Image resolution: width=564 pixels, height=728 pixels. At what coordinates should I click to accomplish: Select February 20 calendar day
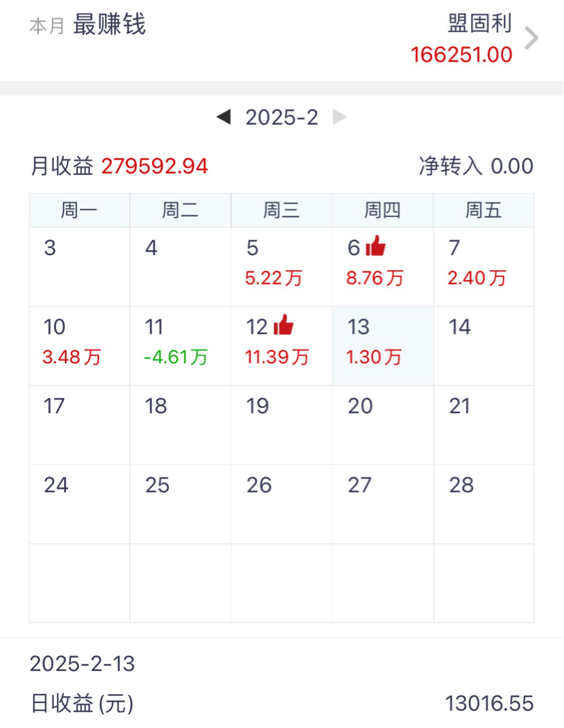click(383, 425)
